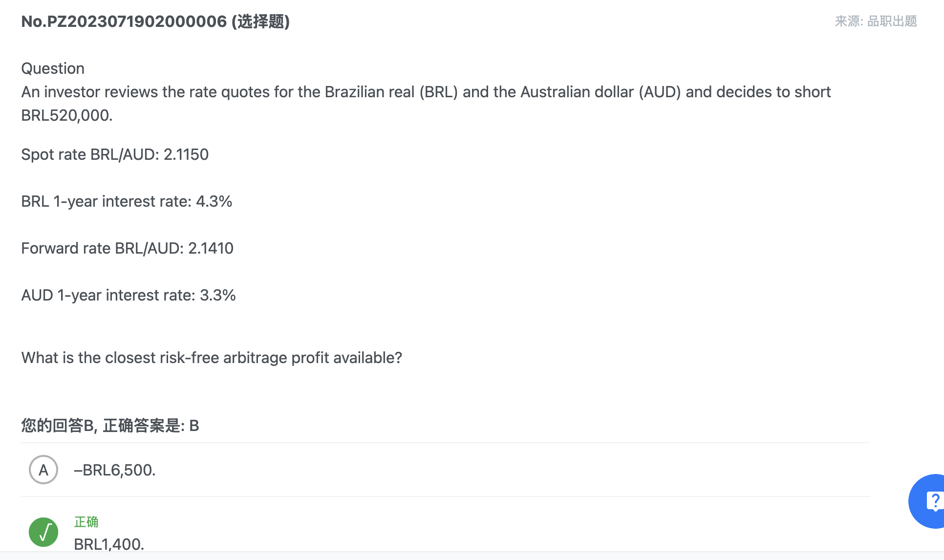
Task: Click question number No.PZ2023071902000006
Action: pos(124,22)
